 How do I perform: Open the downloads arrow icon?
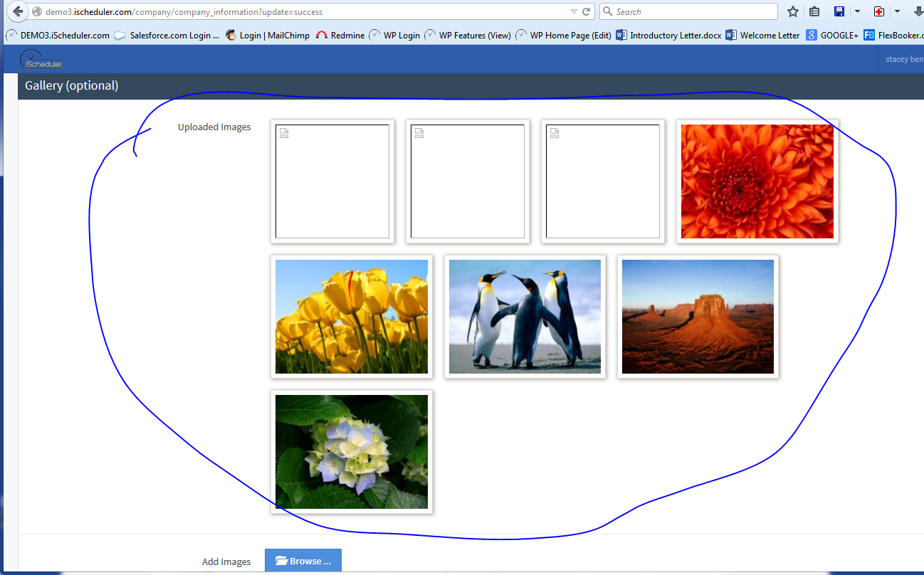click(918, 11)
